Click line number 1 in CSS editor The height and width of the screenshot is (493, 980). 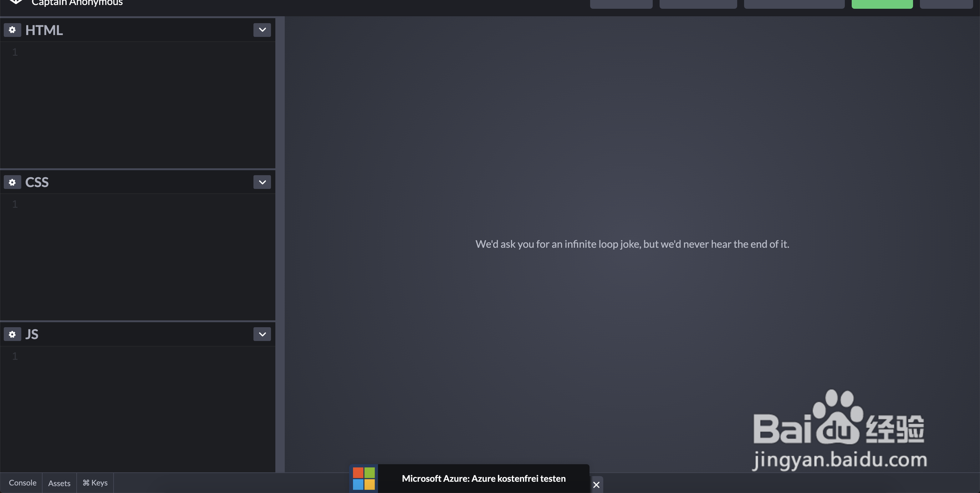pos(15,204)
